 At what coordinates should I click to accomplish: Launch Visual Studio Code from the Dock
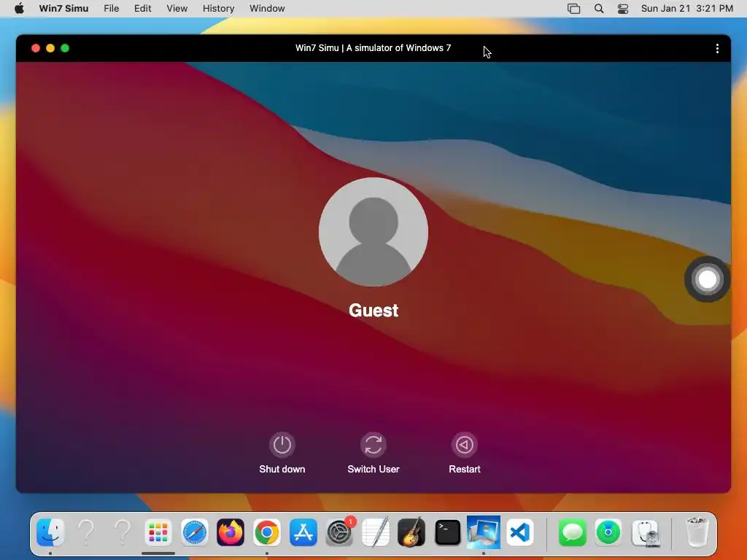(x=519, y=532)
